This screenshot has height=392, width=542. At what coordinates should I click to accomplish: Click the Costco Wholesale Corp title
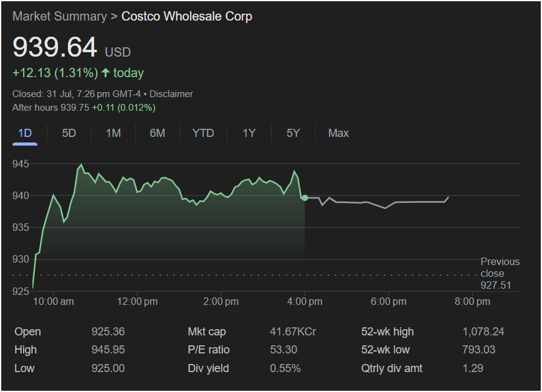tap(187, 17)
